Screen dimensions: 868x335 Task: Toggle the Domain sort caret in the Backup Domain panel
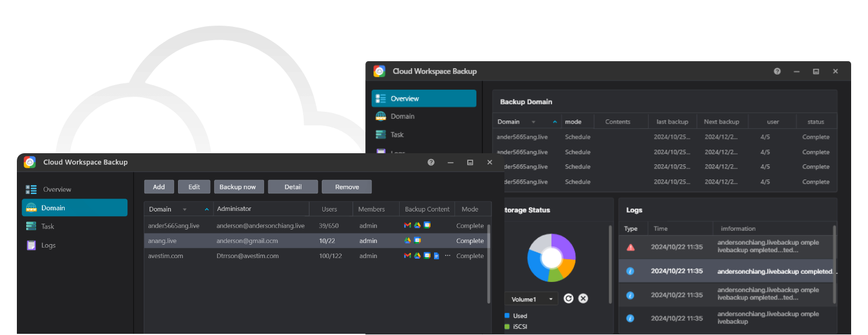(555, 122)
